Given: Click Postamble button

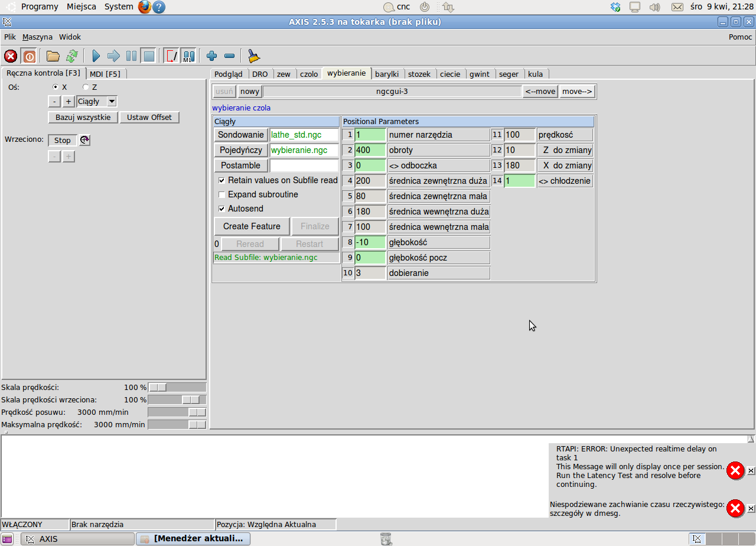Looking at the screenshot, I should point(241,165).
